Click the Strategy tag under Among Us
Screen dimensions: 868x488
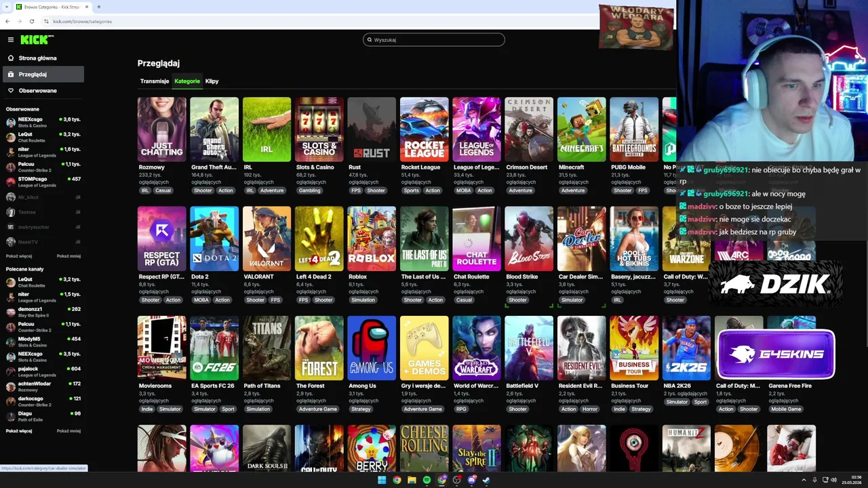(x=361, y=409)
